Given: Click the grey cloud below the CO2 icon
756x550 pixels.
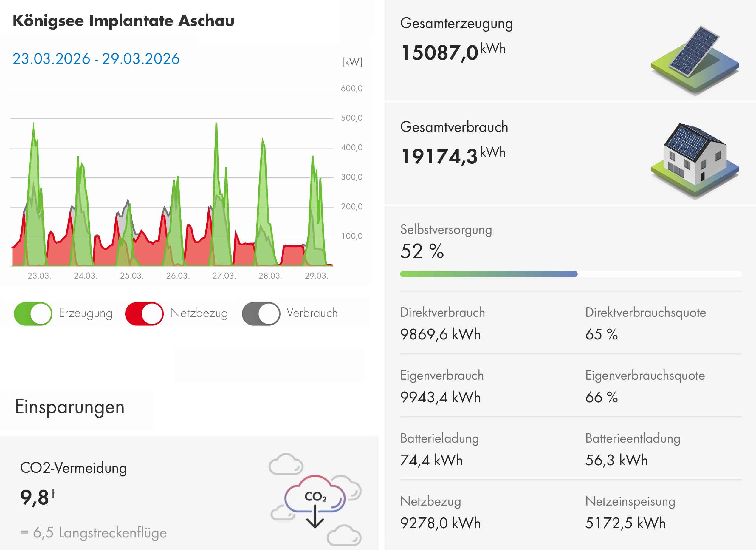Looking at the screenshot, I should [344, 535].
